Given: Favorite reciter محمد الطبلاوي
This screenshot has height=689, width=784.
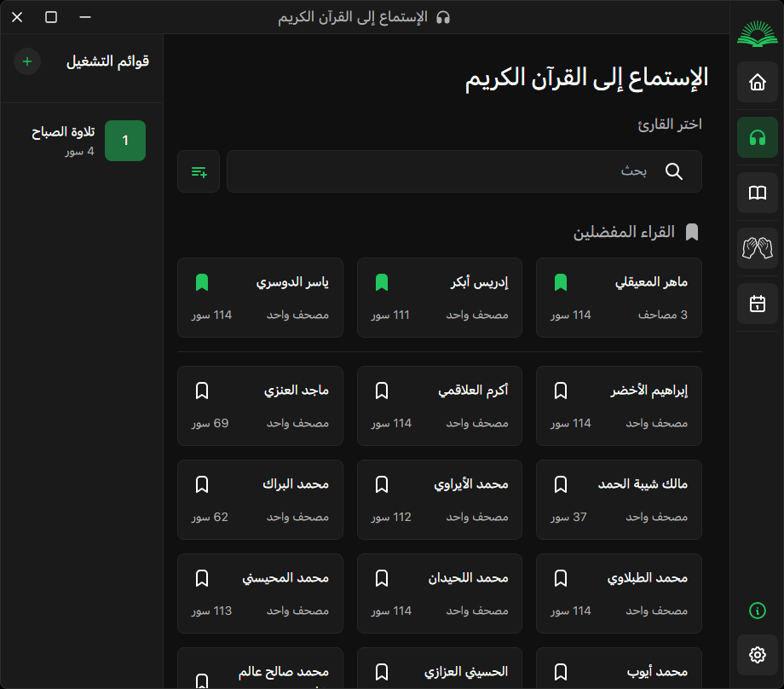Looking at the screenshot, I should click(561, 577).
